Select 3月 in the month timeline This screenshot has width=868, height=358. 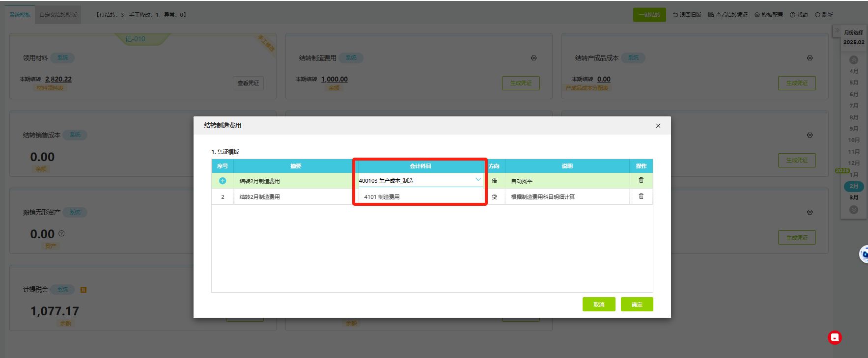click(x=854, y=197)
